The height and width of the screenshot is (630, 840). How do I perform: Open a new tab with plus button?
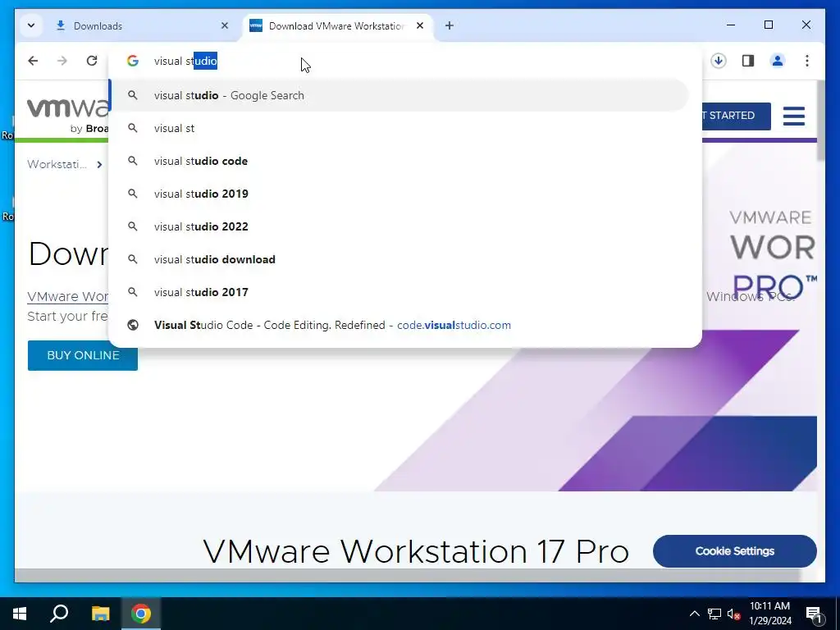pyautogui.click(x=450, y=25)
